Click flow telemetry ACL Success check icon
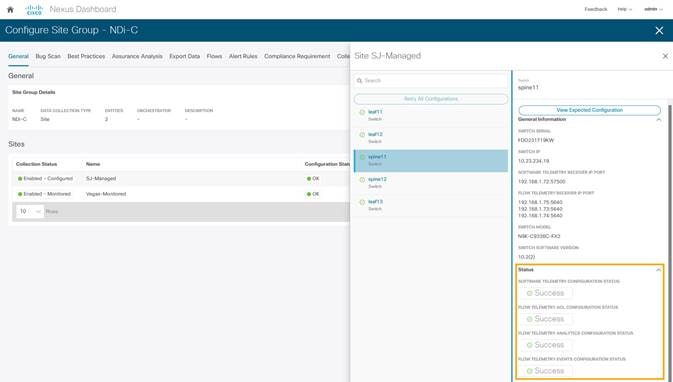 click(529, 319)
